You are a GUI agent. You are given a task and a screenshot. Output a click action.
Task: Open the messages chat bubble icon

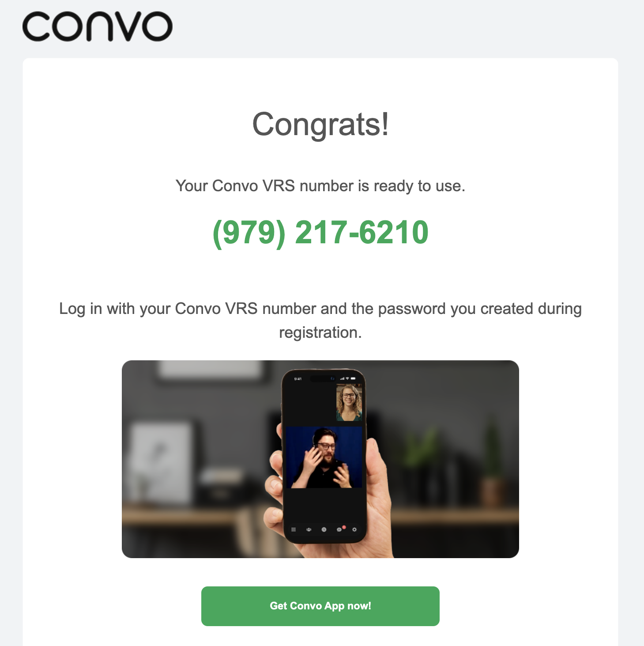(339, 529)
